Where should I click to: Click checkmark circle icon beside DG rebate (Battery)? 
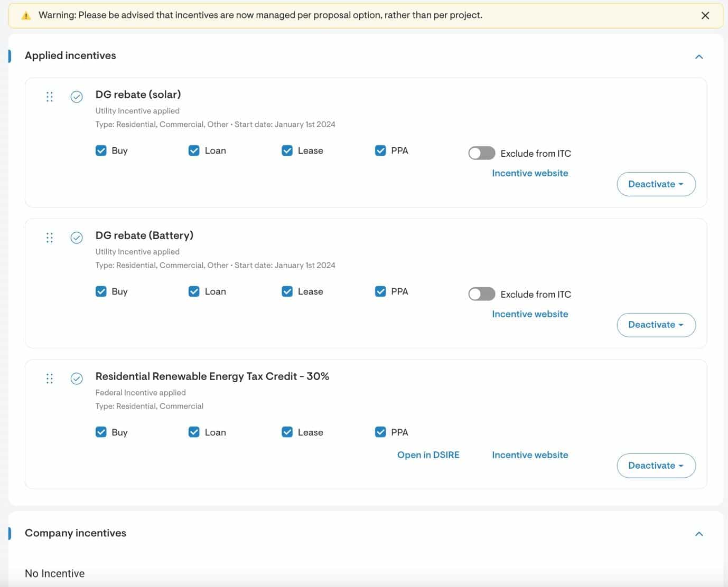coord(77,238)
